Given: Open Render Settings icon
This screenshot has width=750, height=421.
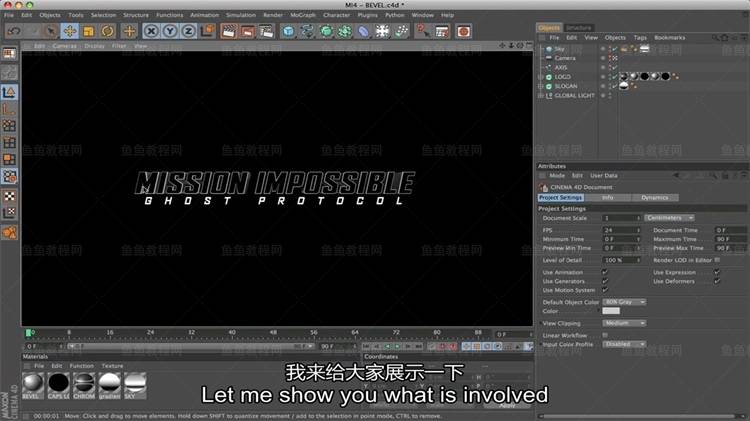Looking at the screenshot, I should (x=266, y=32).
